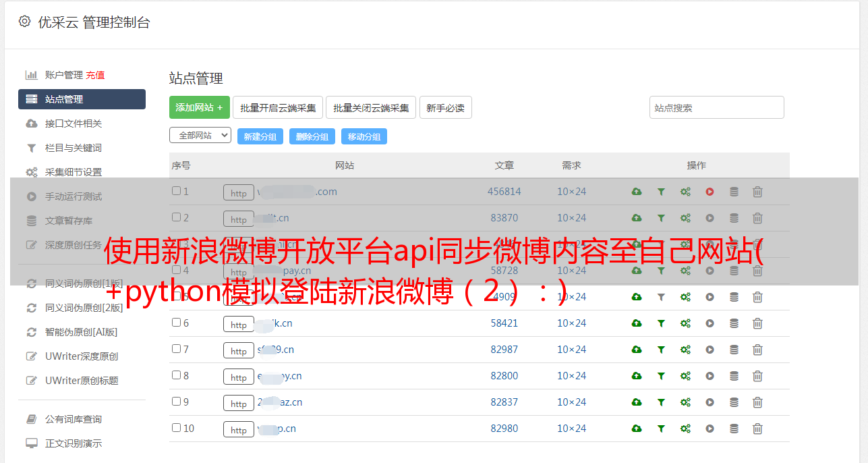This screenshot has width=868, height=463.
Task: Click the blue 新建分组 button
Action: pyautogui.click(x=260, y=136)
